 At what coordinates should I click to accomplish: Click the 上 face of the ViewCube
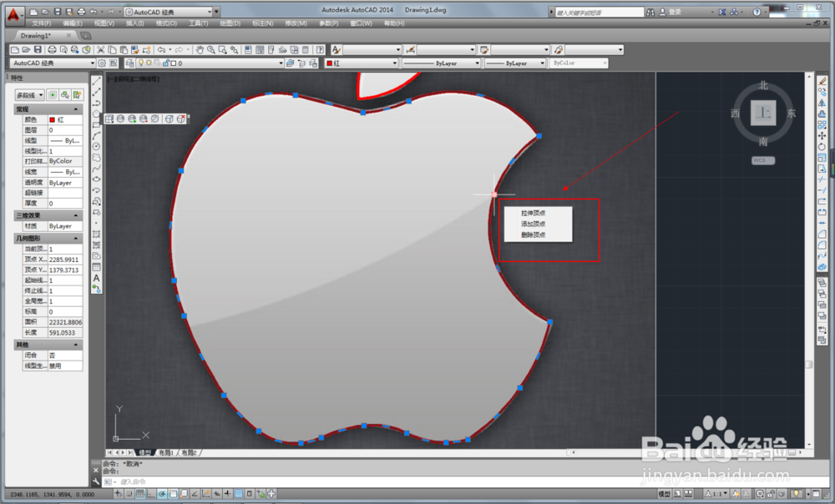[x=763, y=113]
